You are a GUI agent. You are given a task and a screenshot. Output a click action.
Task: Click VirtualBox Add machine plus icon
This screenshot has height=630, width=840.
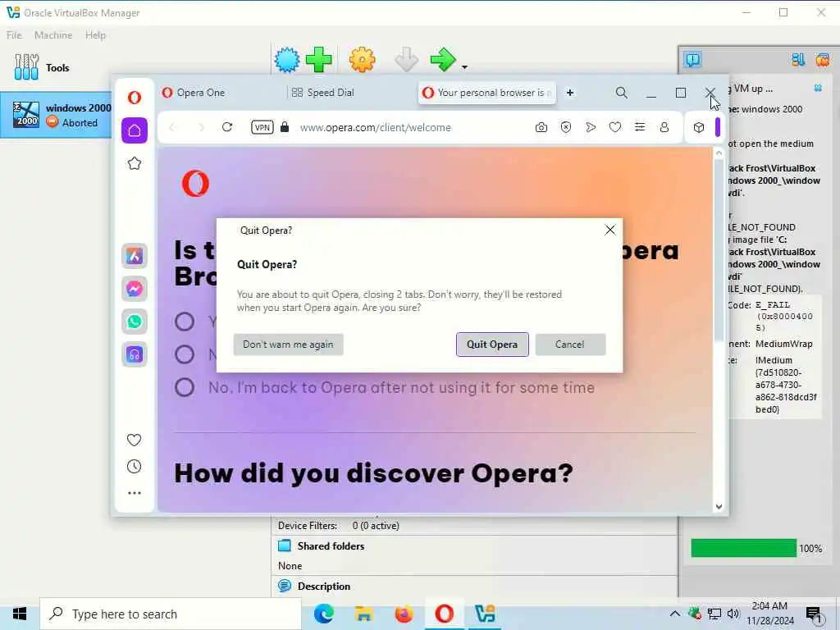(x=319, y=59)
